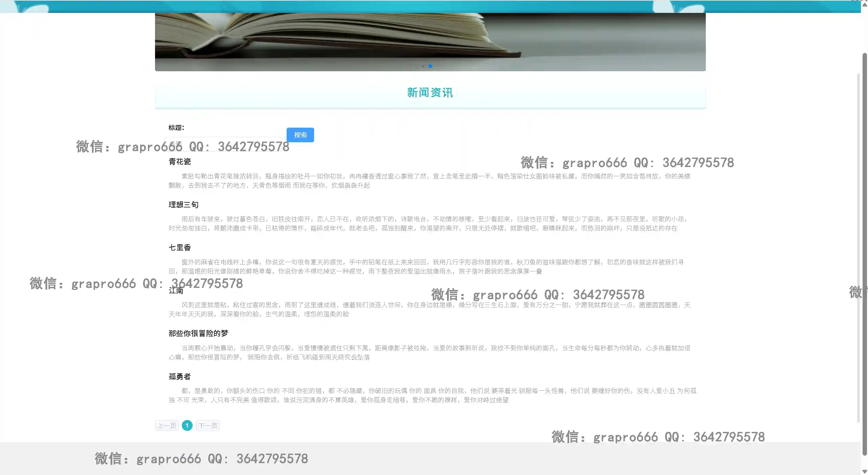Click the vertical scrollbar thumb
This screenshot has width=868, height=475.
pyautogui.click(x=864, y=255)
